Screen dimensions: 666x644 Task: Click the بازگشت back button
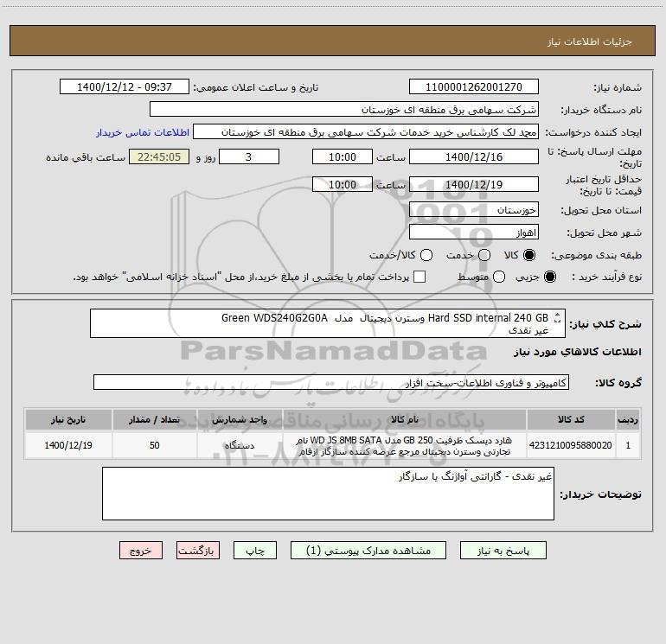coord(198,551)
